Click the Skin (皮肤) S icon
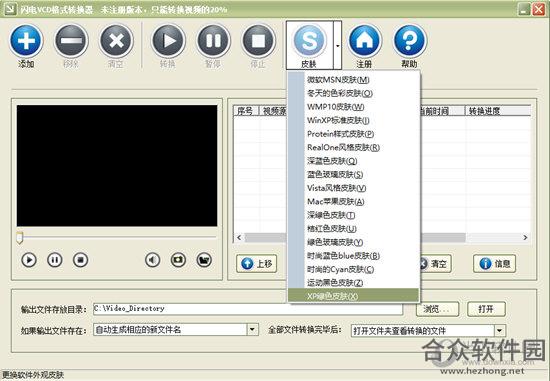 coord(309,41)
